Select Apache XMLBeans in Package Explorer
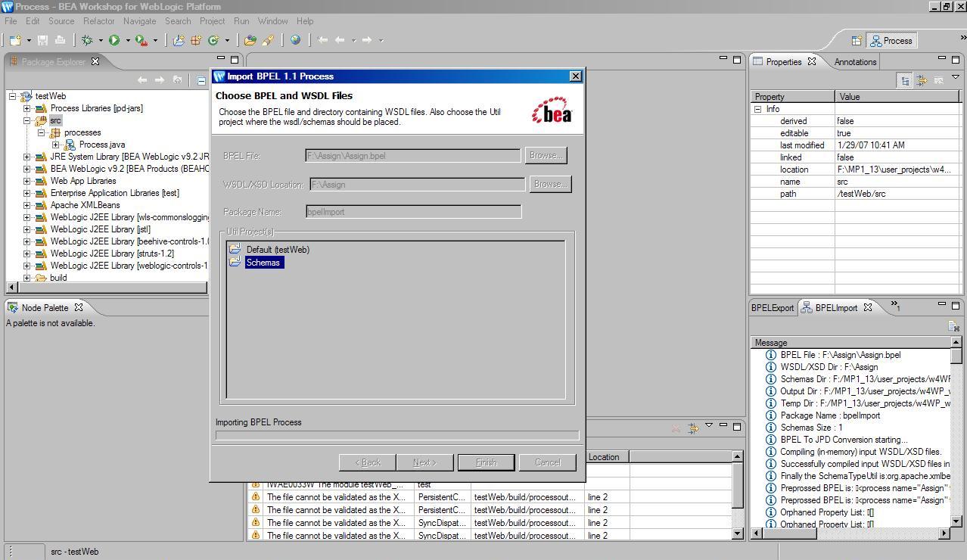Viewport: 967px width, 560px height. coord(85,205)
